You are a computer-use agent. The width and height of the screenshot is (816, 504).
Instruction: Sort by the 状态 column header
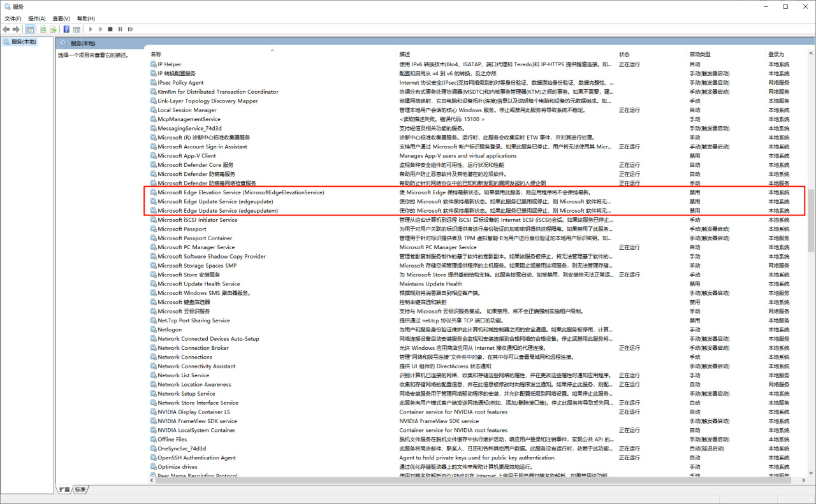click(652, 54)
